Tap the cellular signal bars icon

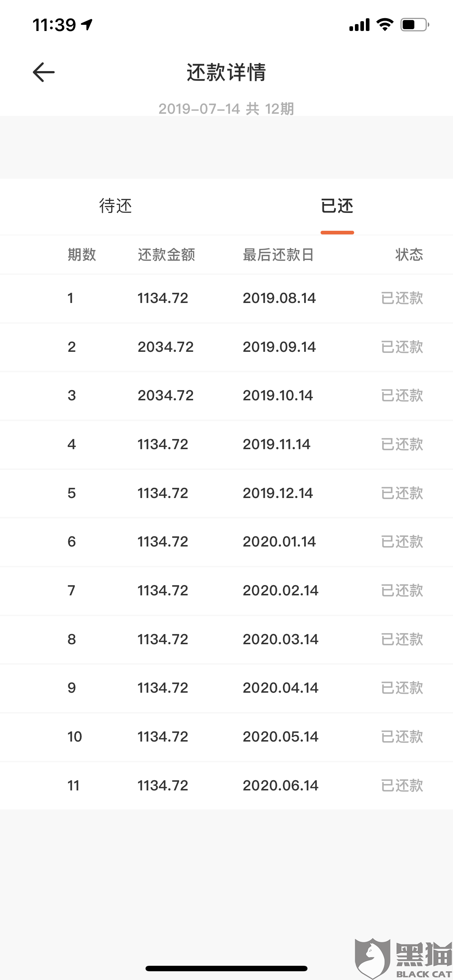359,25
